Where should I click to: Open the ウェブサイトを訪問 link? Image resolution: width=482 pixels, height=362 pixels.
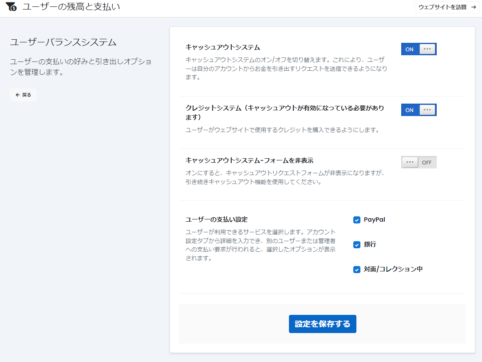tap(447, 7)
